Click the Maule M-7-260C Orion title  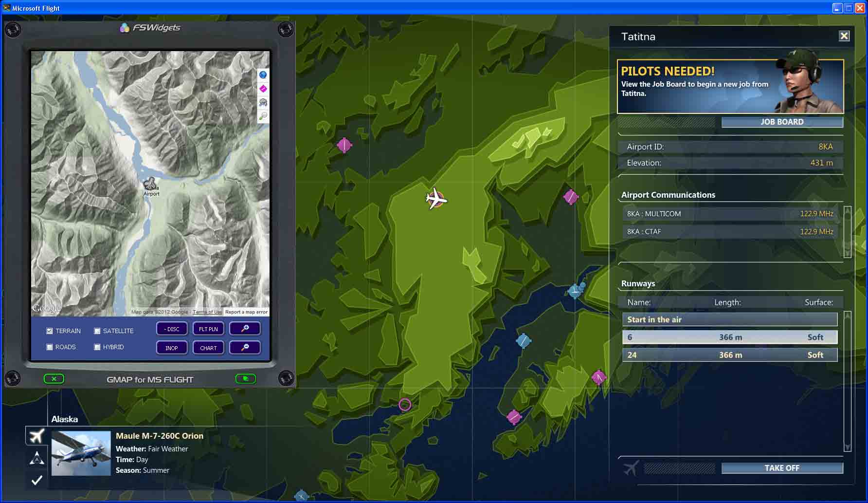pos(160,436)
